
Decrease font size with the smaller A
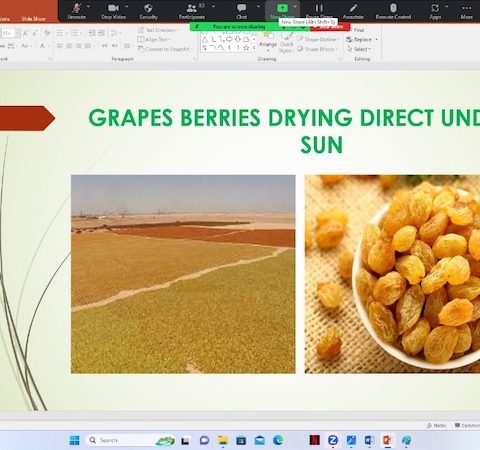pos(34,33)
